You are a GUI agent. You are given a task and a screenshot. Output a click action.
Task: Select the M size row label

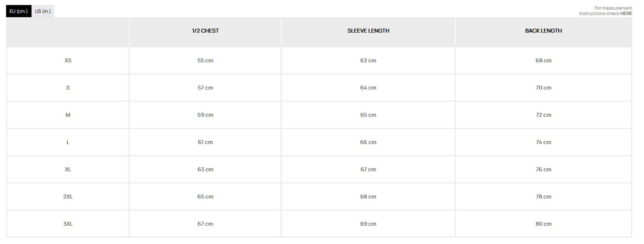coord(68,115)
